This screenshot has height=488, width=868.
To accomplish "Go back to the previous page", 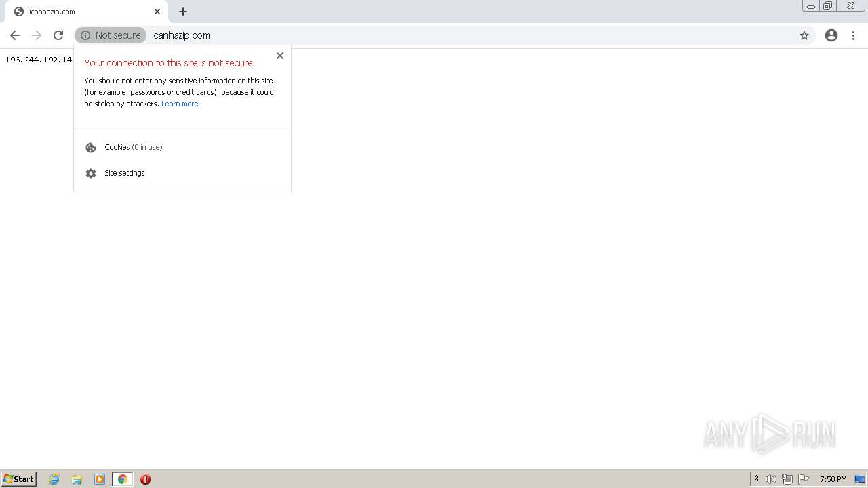I will (15, 35).
